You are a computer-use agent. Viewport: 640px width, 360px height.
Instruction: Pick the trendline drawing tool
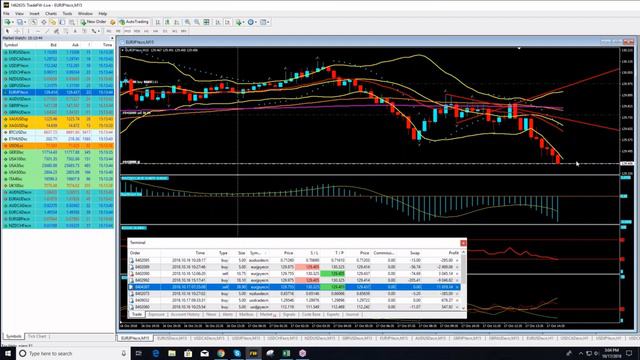click(47, 31)
